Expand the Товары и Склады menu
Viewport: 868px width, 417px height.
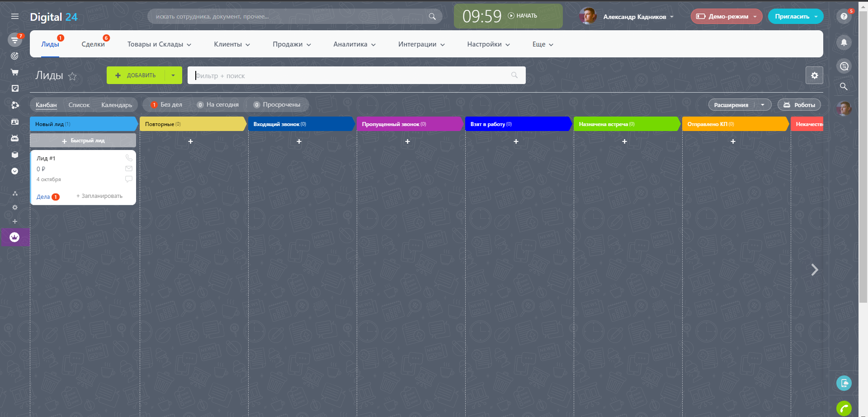point(159,44)
